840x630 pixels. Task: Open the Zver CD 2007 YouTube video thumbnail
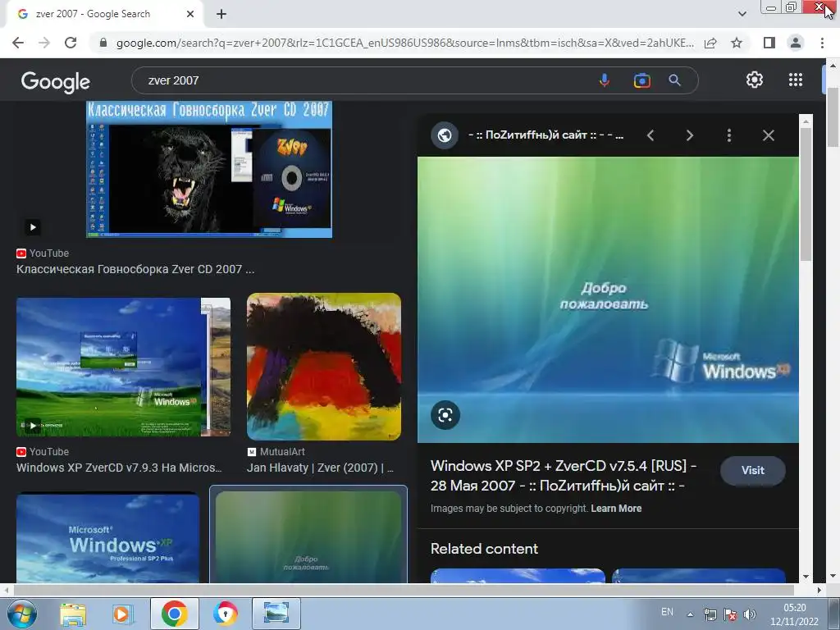[209, 169]
